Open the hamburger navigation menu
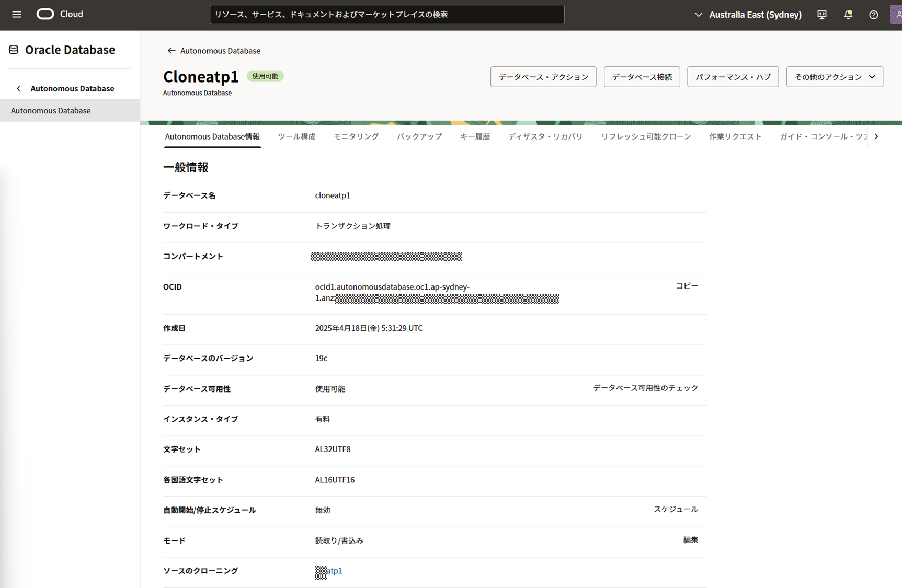The image size is (902, 588). (17, 14)
